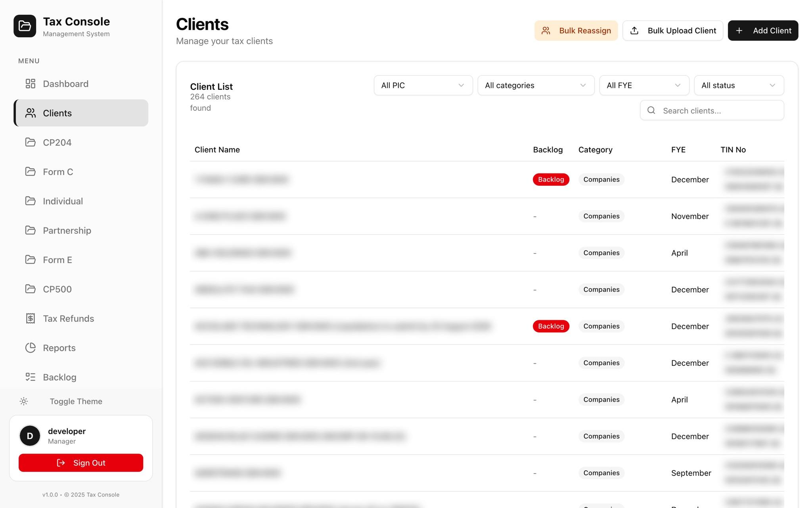812x508 pixels.
Task: Navigate to the Backlog page
Action: 81,377
